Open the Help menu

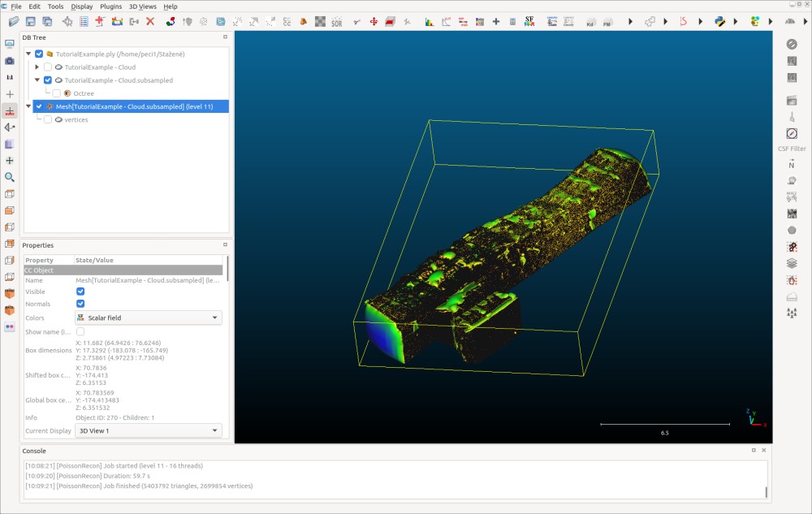click(x=171, y=6)
